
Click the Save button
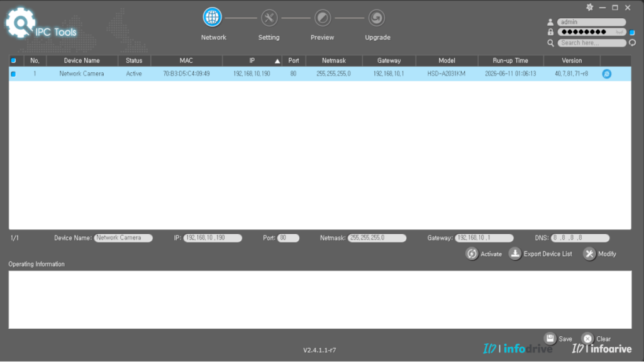pos(558,339)
